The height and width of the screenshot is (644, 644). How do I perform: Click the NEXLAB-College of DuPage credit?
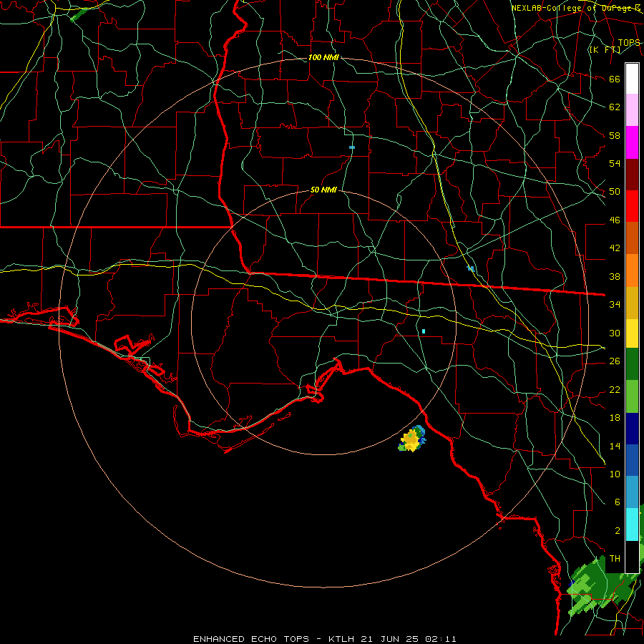coord(575,8)
